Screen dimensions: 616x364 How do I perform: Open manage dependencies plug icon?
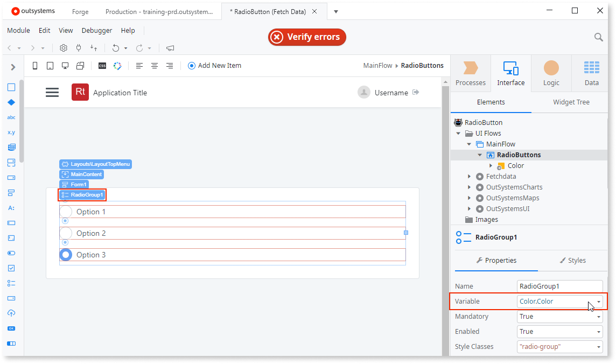tap(79, 48)
